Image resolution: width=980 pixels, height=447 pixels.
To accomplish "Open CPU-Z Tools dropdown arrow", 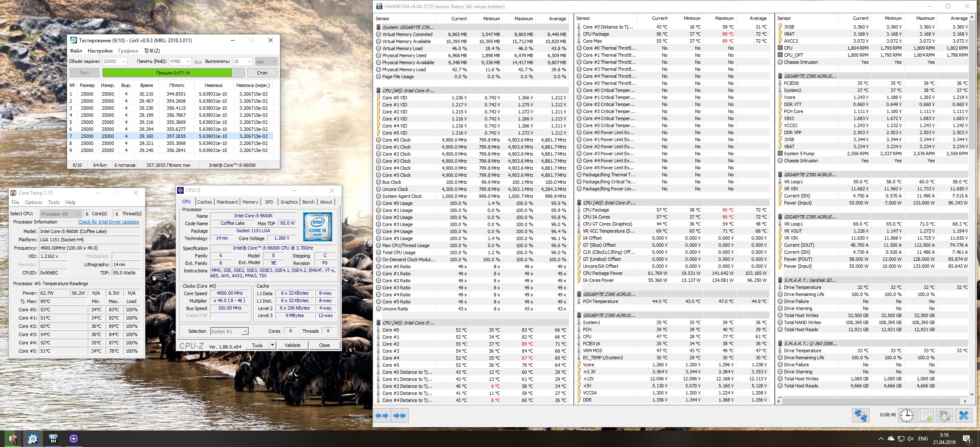I will (272, 345).
